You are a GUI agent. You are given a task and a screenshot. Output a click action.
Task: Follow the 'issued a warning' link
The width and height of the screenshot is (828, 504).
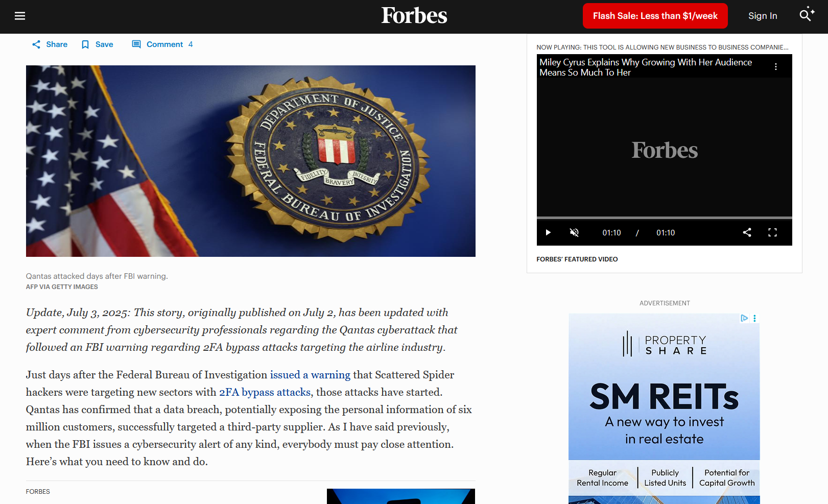[310, 375]
